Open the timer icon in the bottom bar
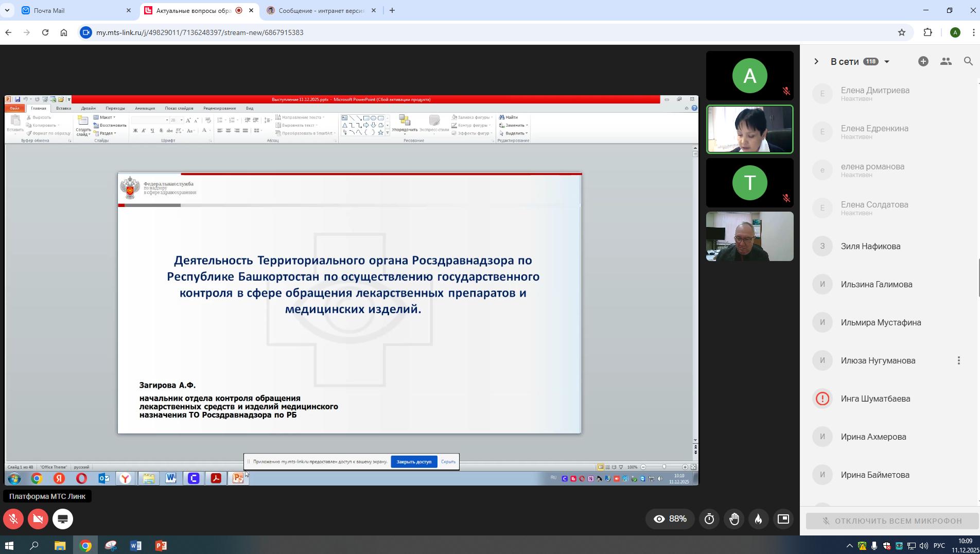The image size is (980, 554). (709, 519)
